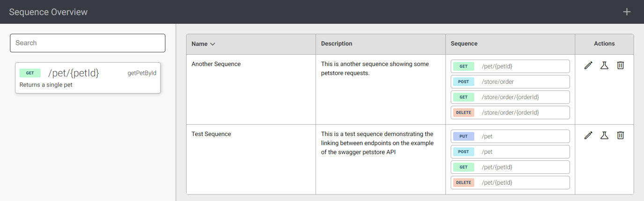Click description 'This is a test sequence demonstrating'
Image resolution: width=644 pixels, height=201 pixels.
point(377,134)
